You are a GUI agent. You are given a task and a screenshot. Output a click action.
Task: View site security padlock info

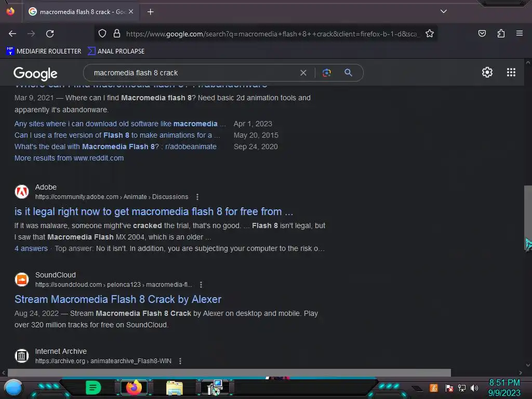click(117, 34)
